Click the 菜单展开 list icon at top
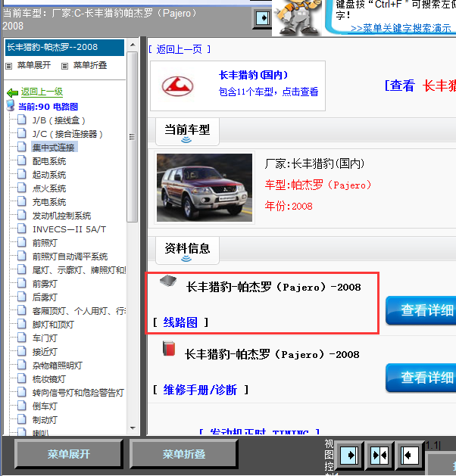 (x=9, y=66)
